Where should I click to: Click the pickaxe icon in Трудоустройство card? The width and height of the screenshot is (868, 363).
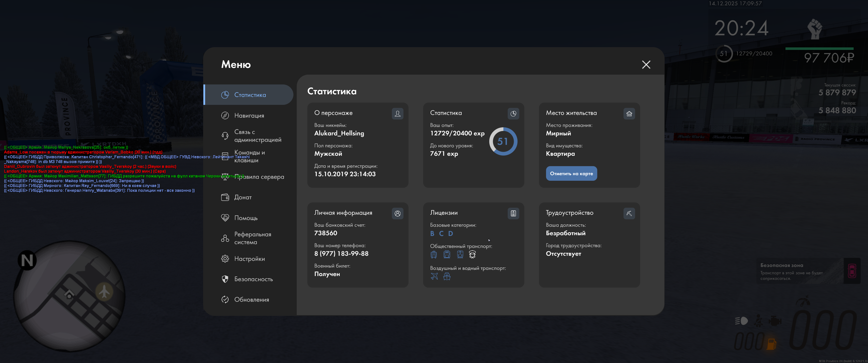(x=629, y=214)
